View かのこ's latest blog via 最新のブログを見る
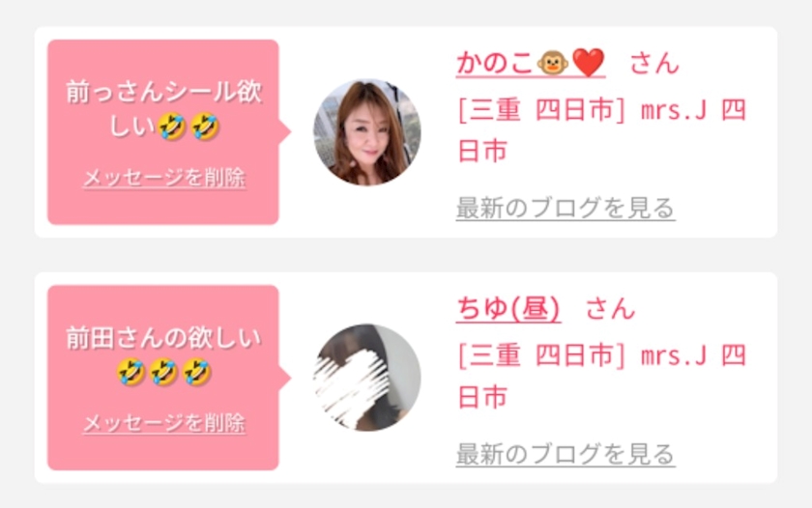Screen dimensions: 812x508 (x=565, y=208)
